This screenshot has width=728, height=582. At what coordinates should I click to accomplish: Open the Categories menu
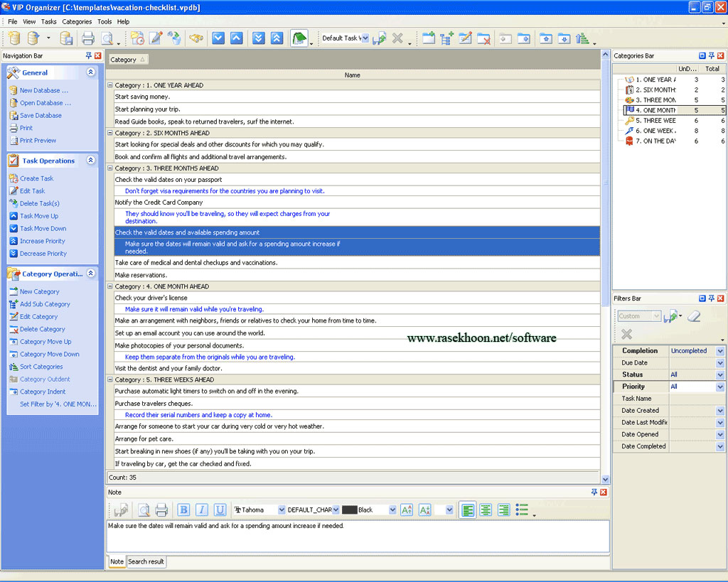click(77, 22)
